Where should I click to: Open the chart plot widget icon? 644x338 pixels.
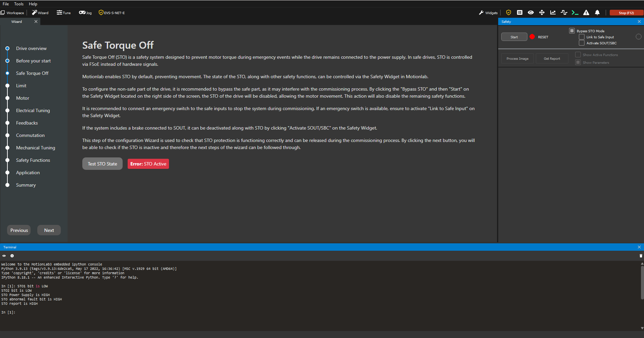(553, 13)
